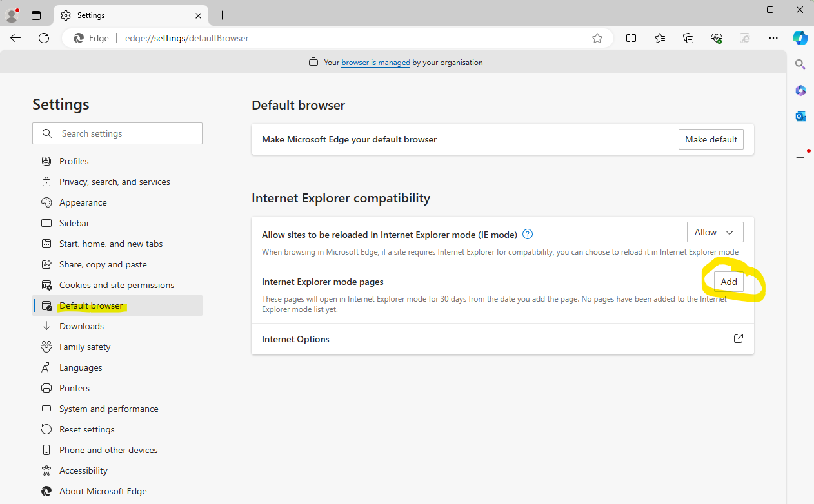The image size is (814, 504).
Task: Select the Settings browser tab
Action: [x=132, y=15]
